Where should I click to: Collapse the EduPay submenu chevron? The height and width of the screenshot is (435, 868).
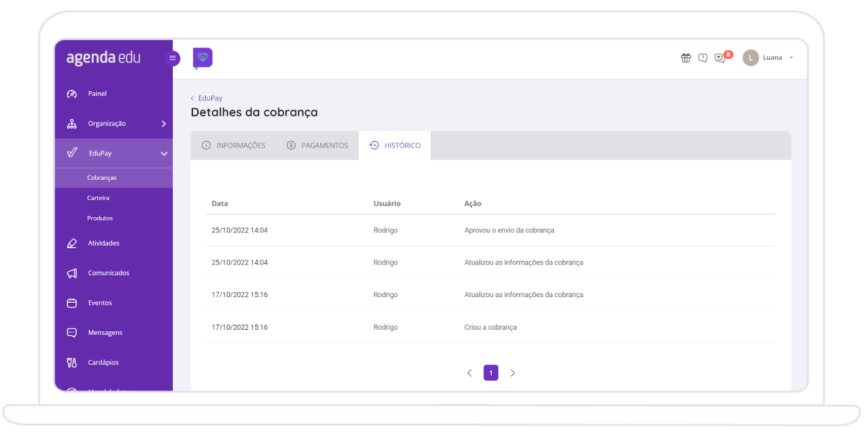coord(164,153)
